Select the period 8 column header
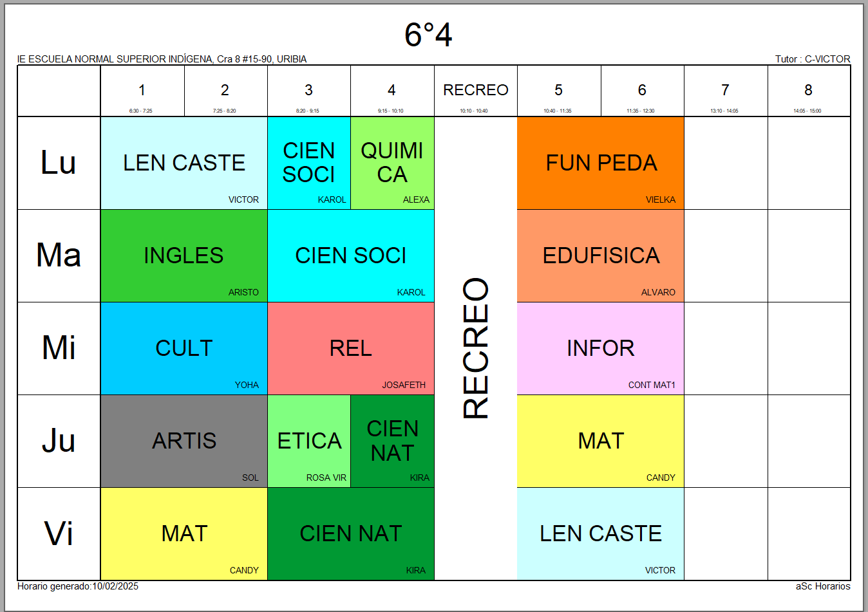The width and height of the screenshot is (868, 612). click(808, 91)
